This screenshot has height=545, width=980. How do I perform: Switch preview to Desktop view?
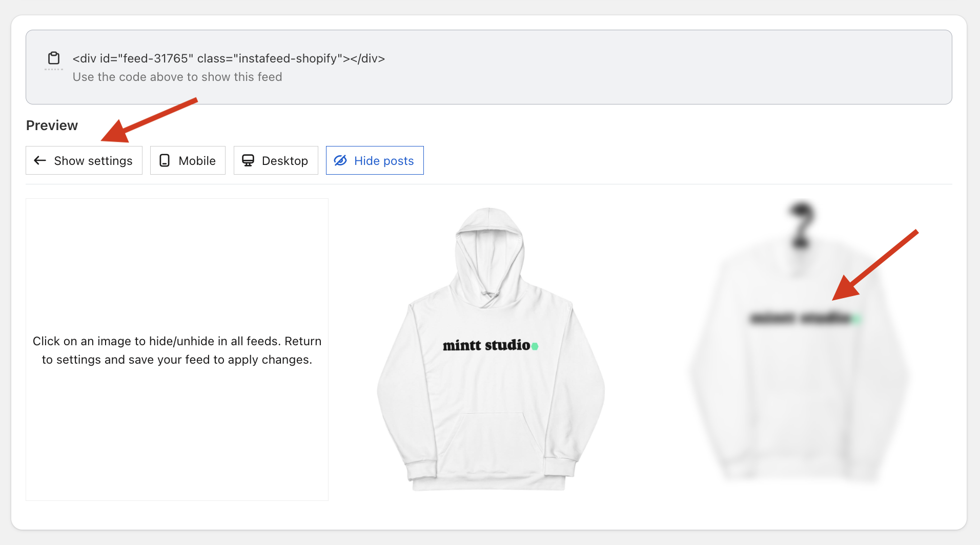click(276, 160)
